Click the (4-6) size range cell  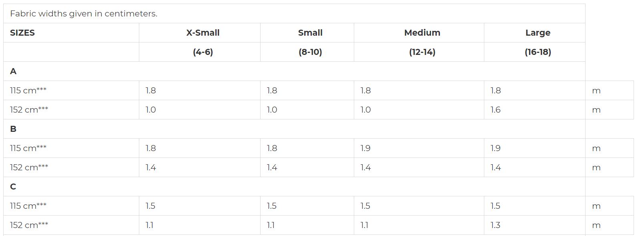coord(203,52)
